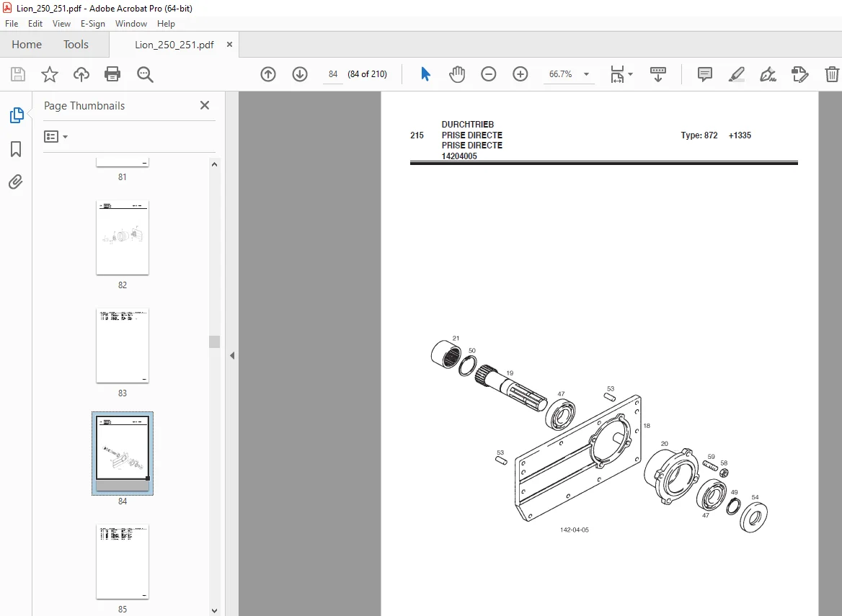Select the Highlight text pen tool
The height and width of the screenshot is (616, 842).
click(x=736, y=74)
